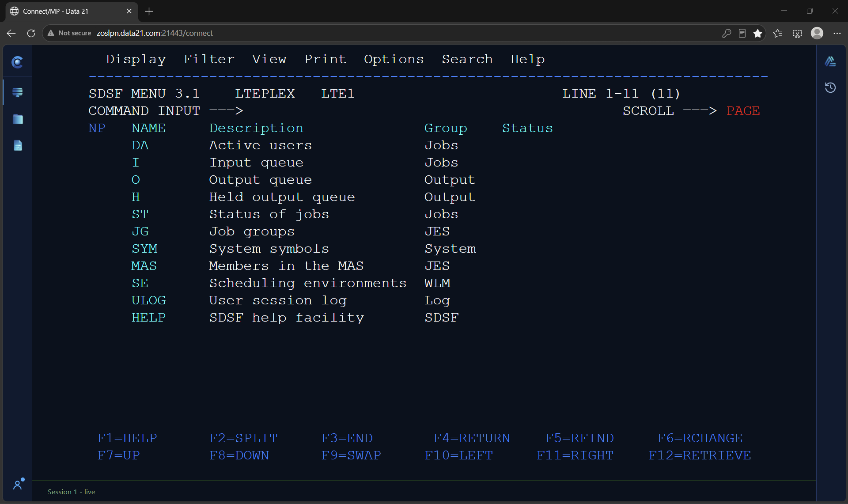Image resolution: width=848 pixels, height=504 pixels.
Task: Open the history clock icon in right sidebar
Action: [x=830, y=87]
